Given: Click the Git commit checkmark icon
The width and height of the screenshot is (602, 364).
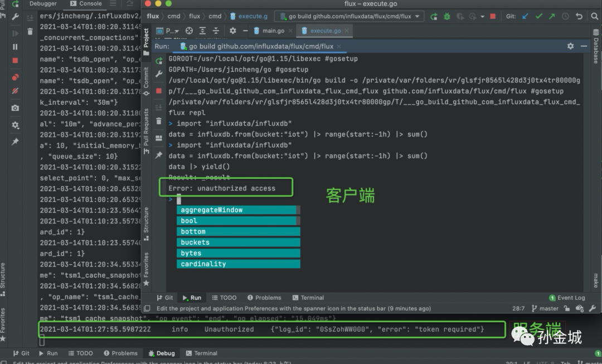Looking at the screenshot, I should click(538, 16).
